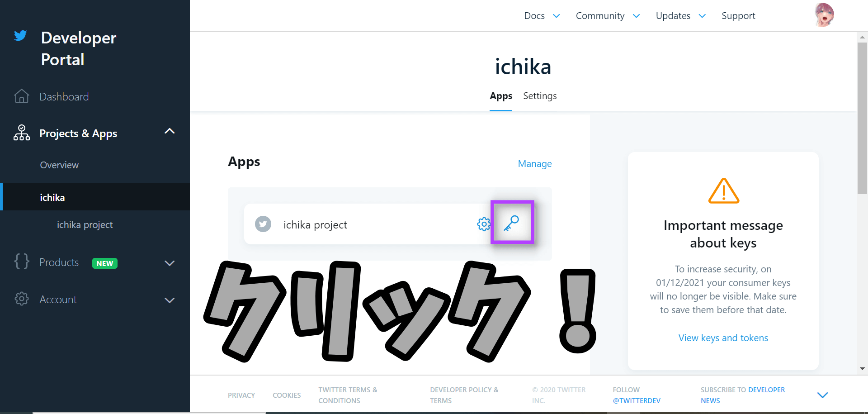Switch to the Apps tab
Screen dimensions: 868x414
(501, 96)
